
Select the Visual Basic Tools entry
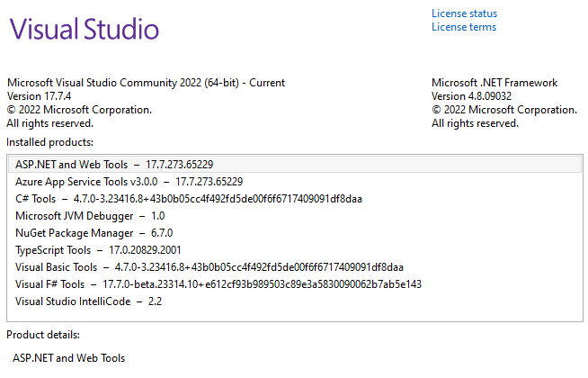click(209, 267)
